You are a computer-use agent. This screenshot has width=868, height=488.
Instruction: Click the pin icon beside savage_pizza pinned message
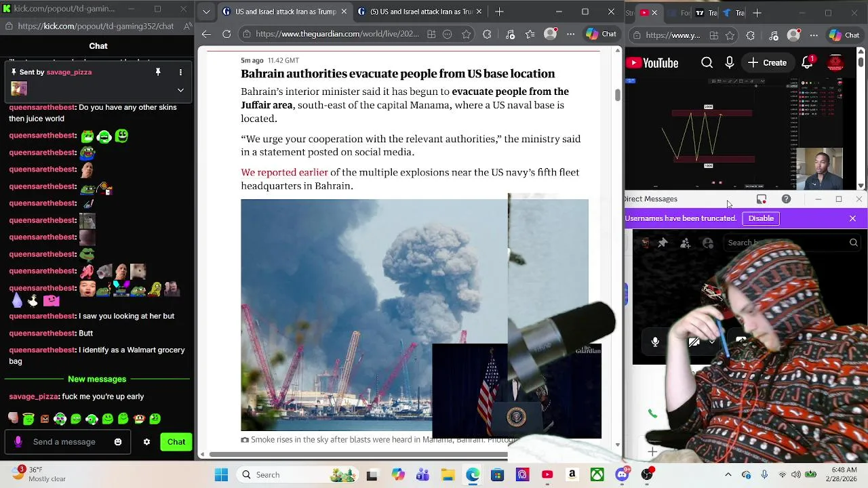158,72
